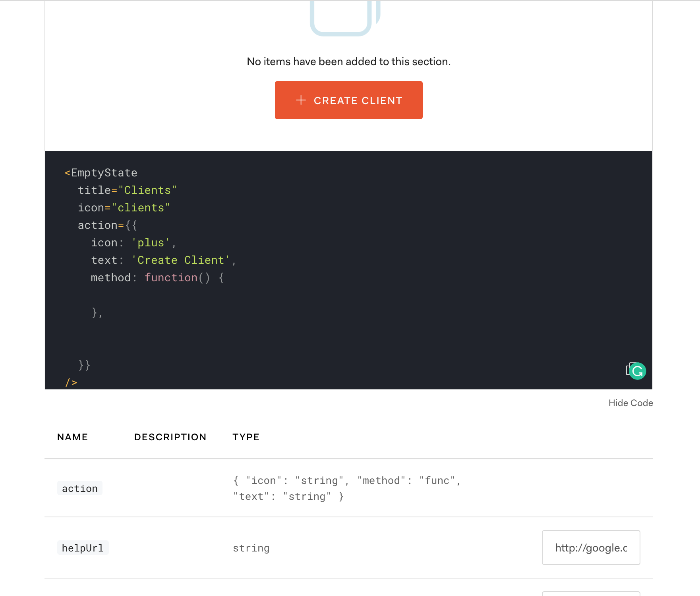Click the plus icon inside Create Client button
Image resolution: width=700 pixels, height=596 pixels.
(301, 100)
